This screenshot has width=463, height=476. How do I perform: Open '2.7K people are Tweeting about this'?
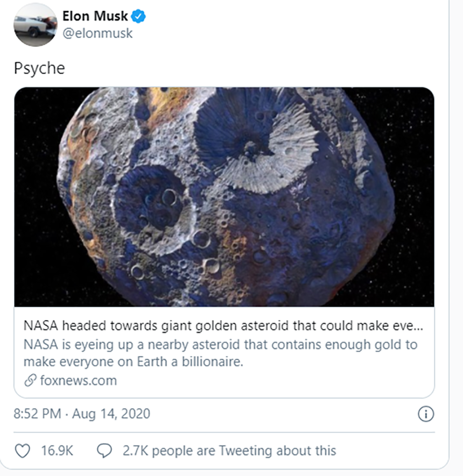[229, 450]
